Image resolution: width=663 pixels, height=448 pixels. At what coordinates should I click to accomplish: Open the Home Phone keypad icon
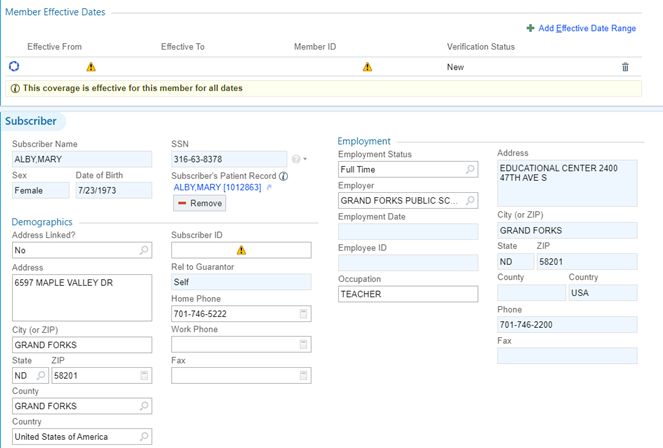coord(303,314)
